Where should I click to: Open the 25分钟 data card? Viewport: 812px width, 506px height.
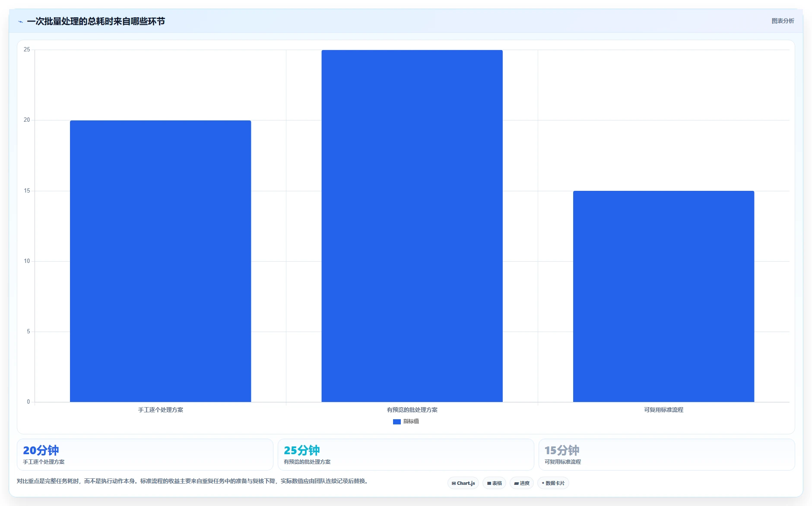pyautogui.click(x=406, y=455)
